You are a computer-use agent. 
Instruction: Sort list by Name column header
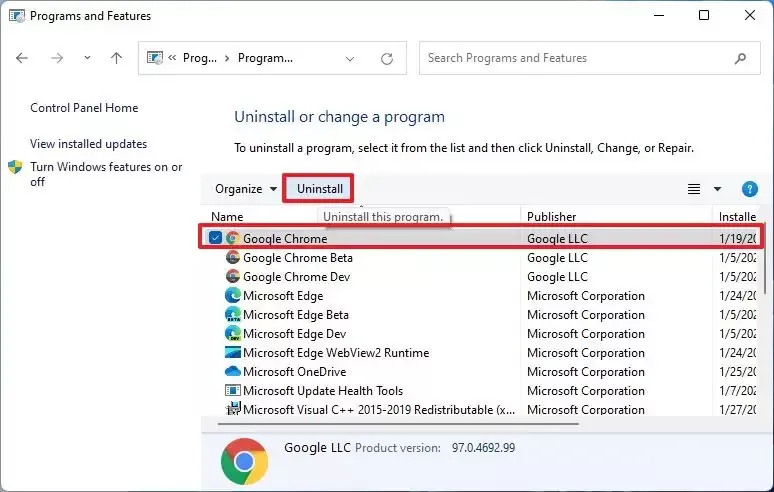[x=228, y=216]
